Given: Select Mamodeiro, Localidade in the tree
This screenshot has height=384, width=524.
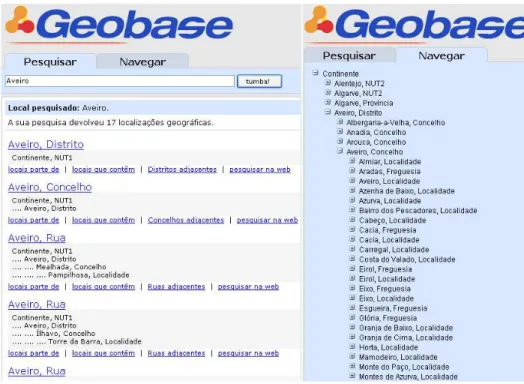Looking at the screenshot, I should [x=398, y=357].
